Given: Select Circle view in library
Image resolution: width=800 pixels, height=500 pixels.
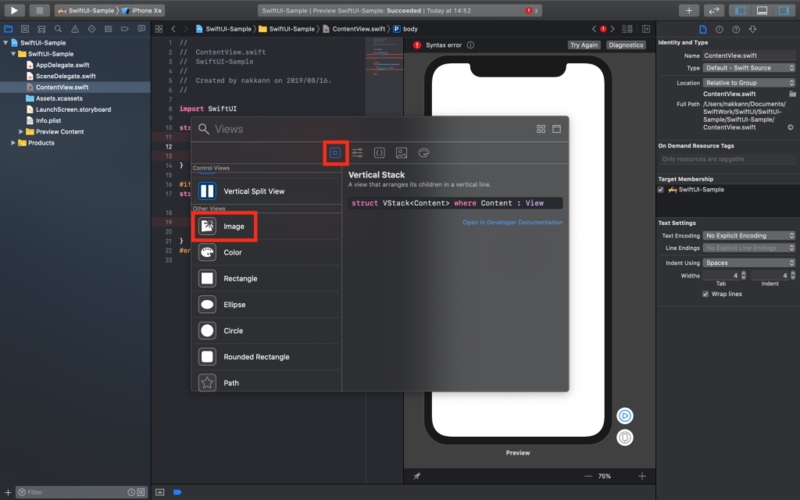Looking at the screenshot, I should [266, 331].
